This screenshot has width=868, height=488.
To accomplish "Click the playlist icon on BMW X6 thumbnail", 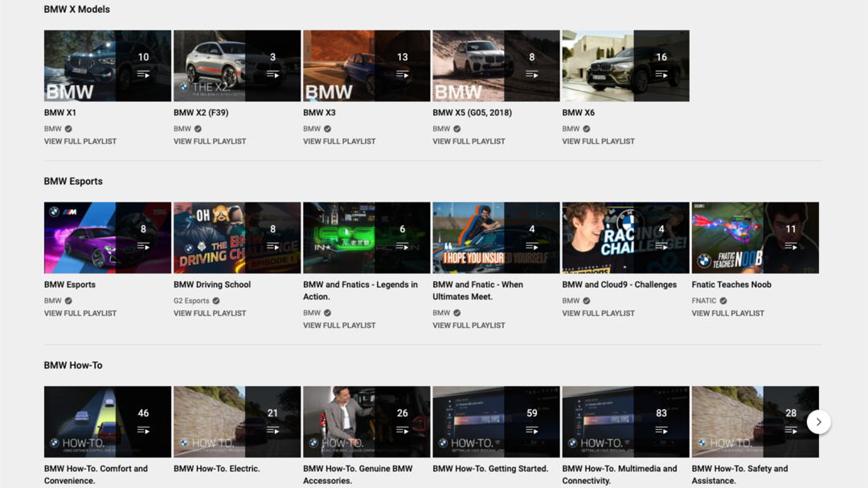I will [661, 74].
